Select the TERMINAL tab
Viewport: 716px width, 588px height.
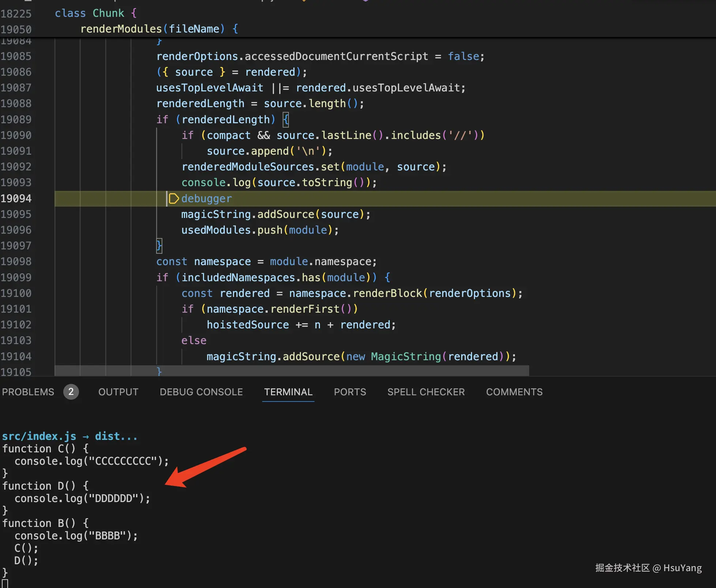point(288,392)
